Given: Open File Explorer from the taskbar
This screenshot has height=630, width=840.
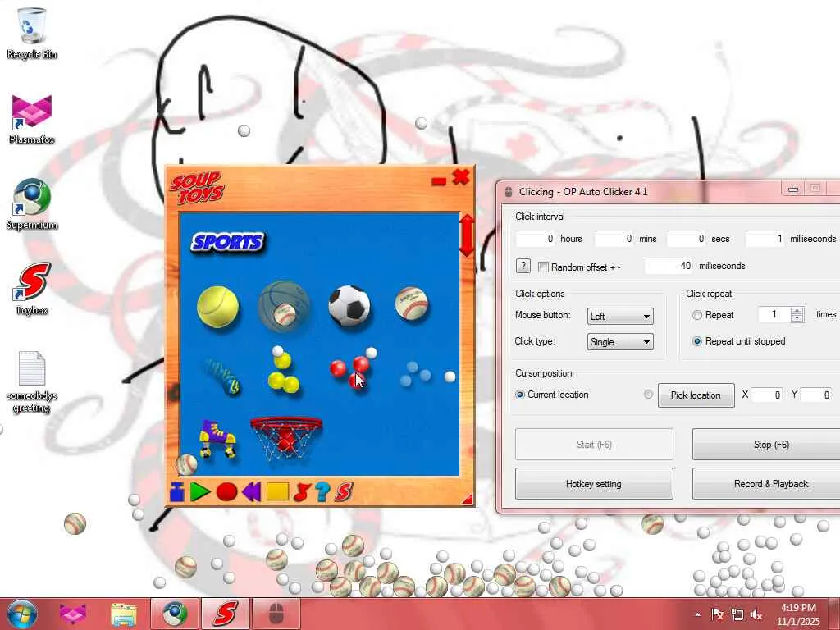Looking at the screenshot, I should 123,614.
